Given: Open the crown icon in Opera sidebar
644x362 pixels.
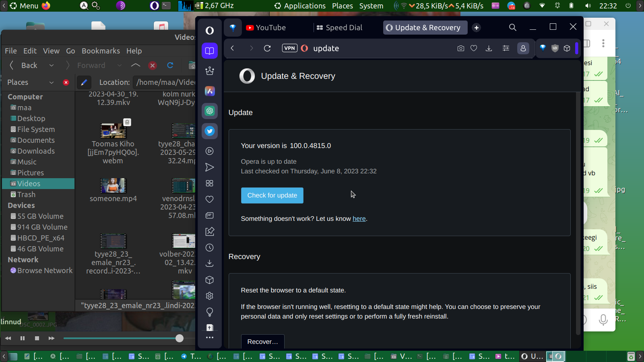Looking at the screenshot, I should click(210, 71).
